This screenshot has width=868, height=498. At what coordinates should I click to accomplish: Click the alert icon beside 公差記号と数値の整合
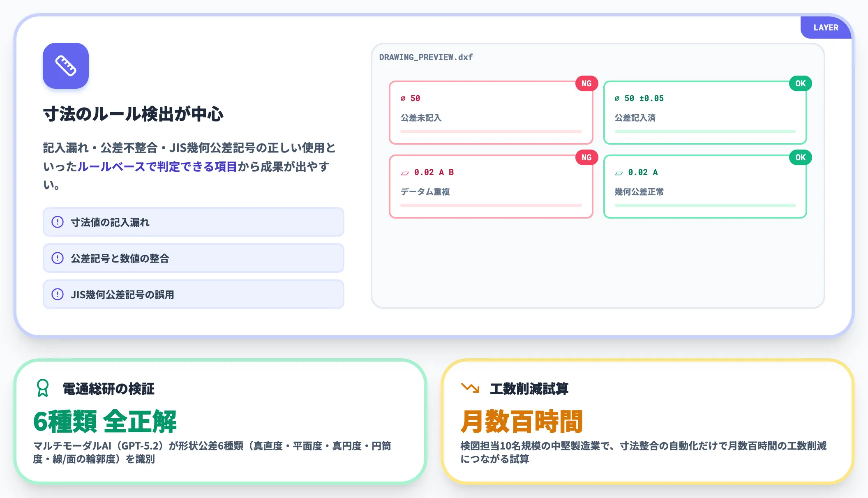[58, 258]
